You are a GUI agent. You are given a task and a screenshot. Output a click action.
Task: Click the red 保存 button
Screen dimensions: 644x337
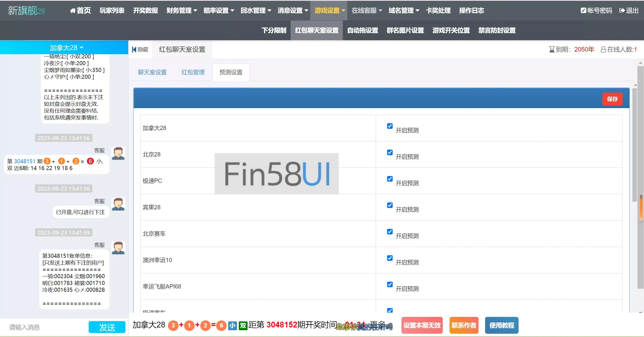pyautogui.click(x=612, y=99)
